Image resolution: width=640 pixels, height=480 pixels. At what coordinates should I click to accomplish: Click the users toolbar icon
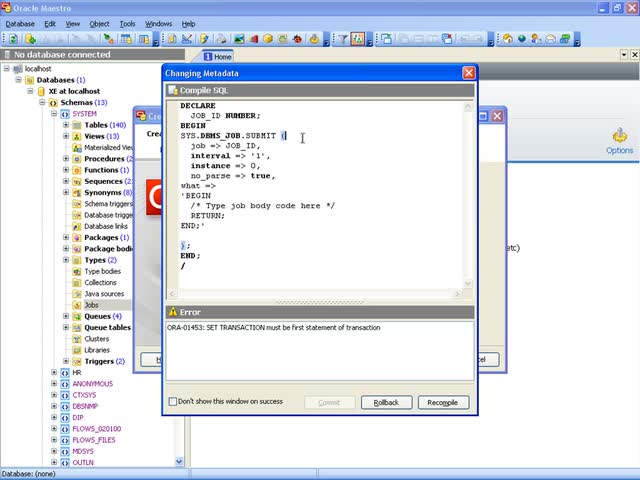536,39
